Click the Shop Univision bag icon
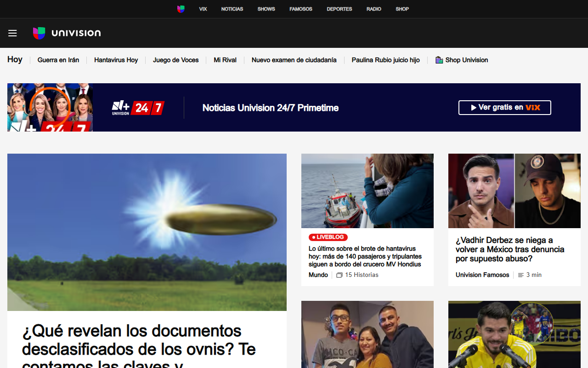 (x=439, y=60)
